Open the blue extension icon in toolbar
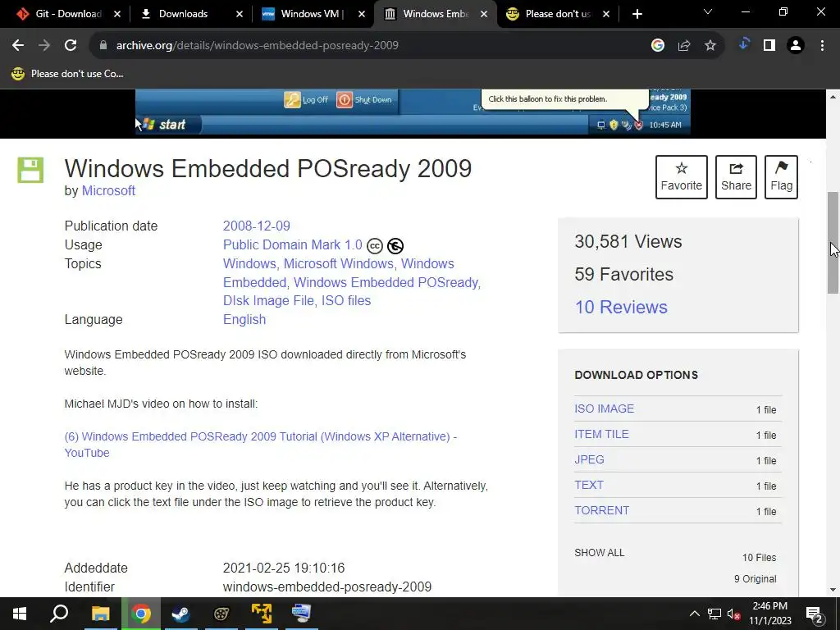Viewport: 840px width, 630px height. coord(743,44)
